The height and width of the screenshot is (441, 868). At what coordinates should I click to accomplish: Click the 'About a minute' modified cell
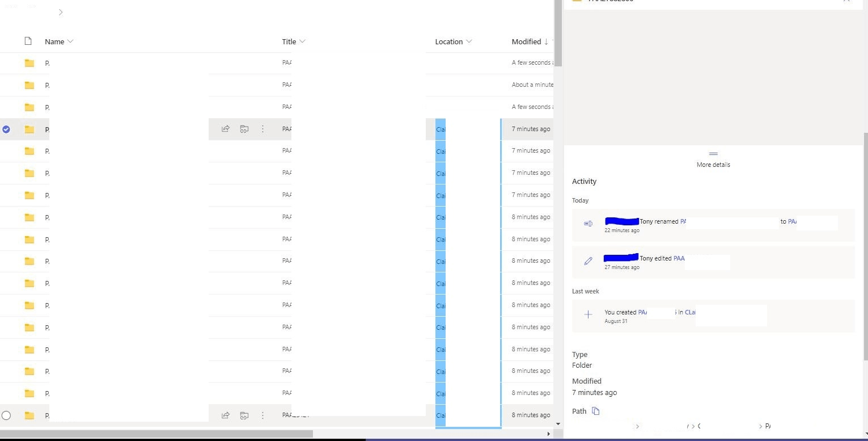tap(532, 85)
